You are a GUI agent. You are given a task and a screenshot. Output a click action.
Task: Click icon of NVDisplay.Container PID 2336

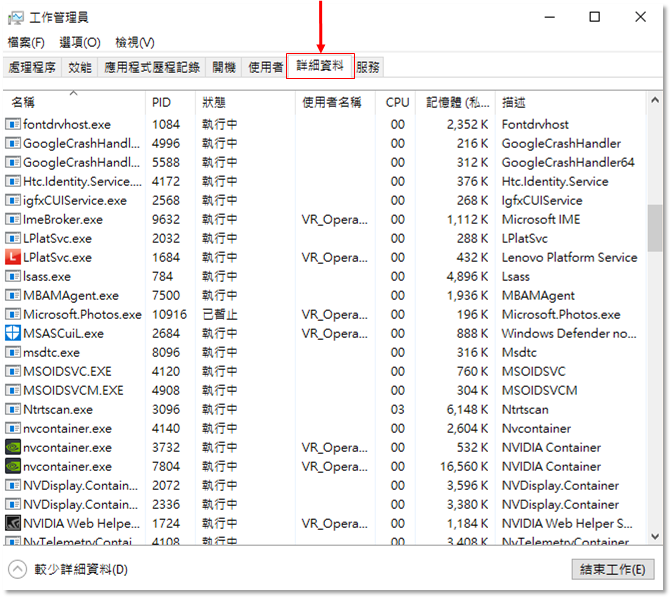pos(13,505)
